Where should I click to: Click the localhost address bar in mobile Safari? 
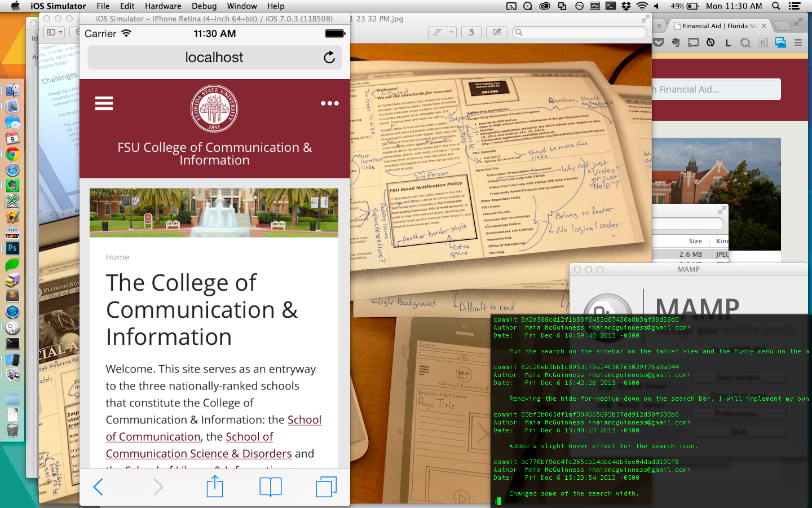pos(214,57)
